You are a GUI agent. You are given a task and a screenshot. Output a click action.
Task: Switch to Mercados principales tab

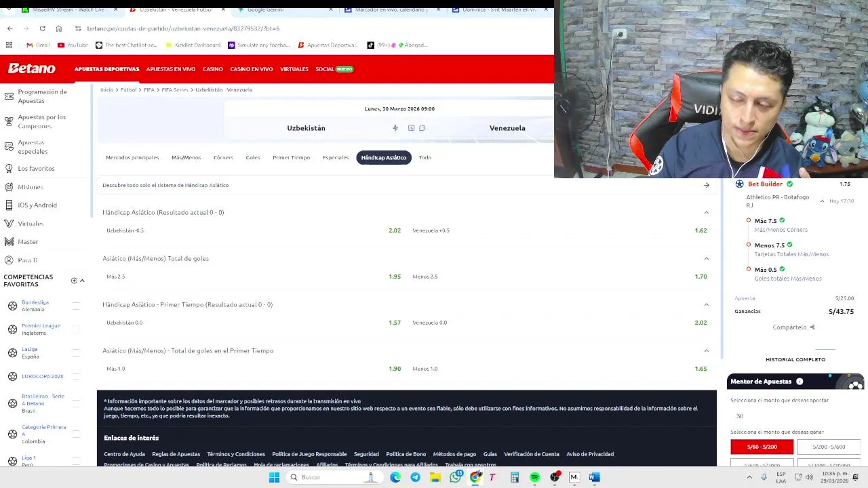tap(132, 157)
